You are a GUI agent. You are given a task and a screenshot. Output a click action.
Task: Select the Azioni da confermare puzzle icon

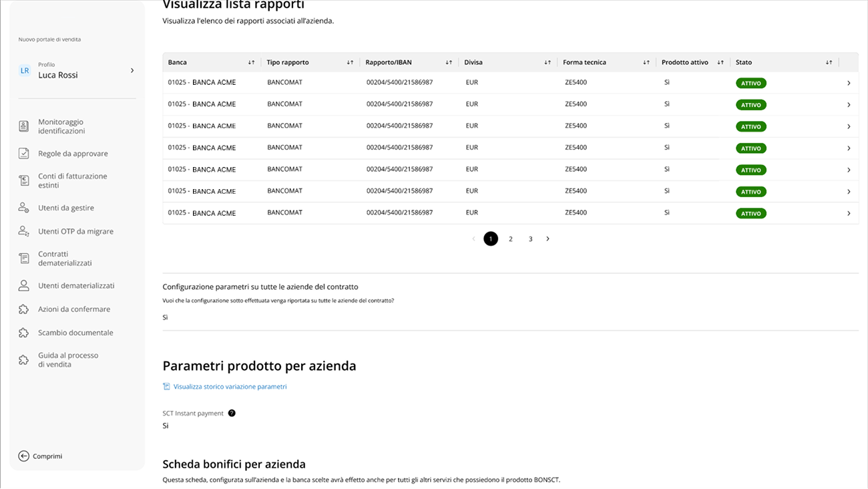[x=23, y=309]
